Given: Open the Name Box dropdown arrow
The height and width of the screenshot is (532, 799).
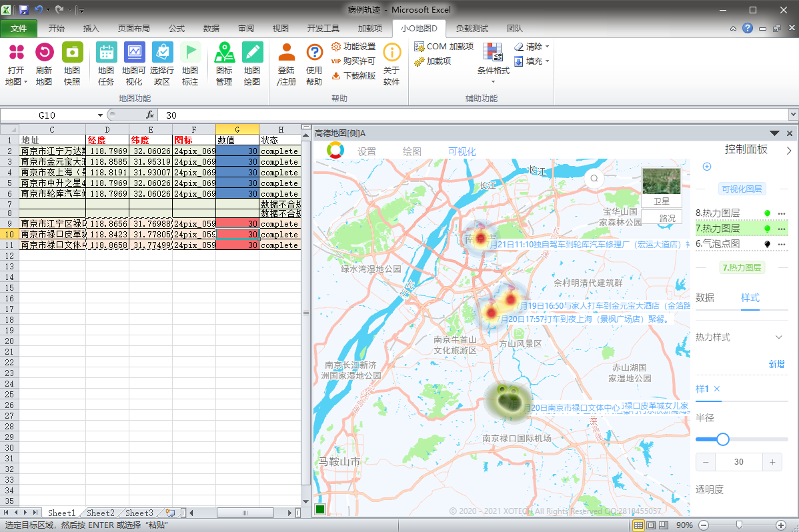Looking at the screenshot, I should click(x=100, y=115).
